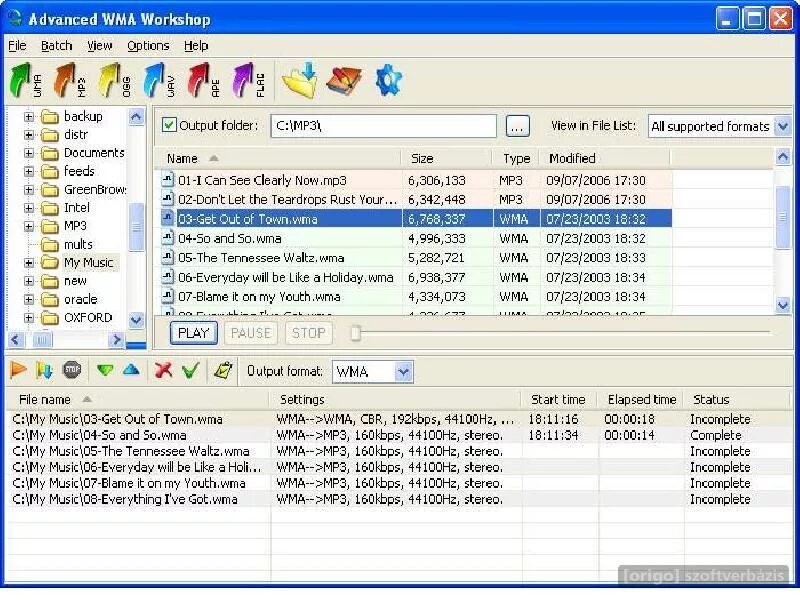Toggle the move-down green arrow icon
This screenshot has width=800, height=600.
pyautogui.click(x=105, y=371)
